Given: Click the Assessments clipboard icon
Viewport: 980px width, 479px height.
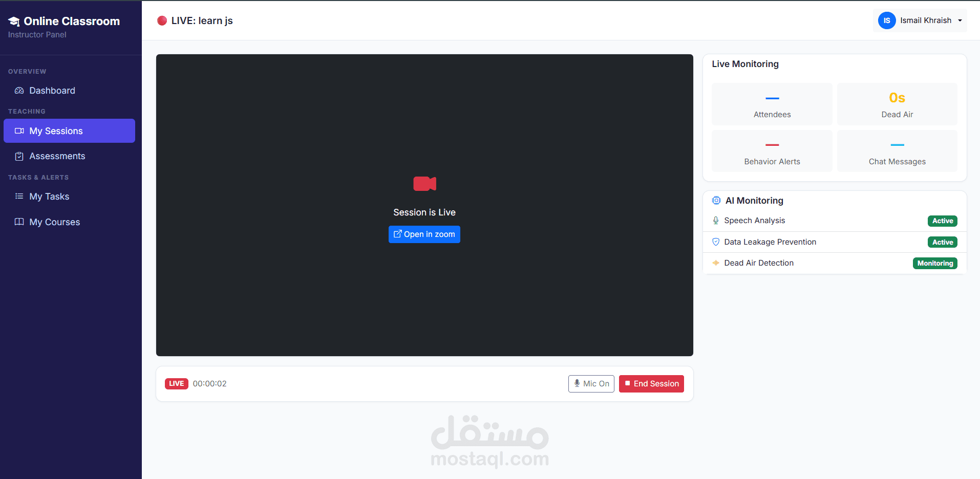Looking at the screenshot, I should [x=19, y=156].
